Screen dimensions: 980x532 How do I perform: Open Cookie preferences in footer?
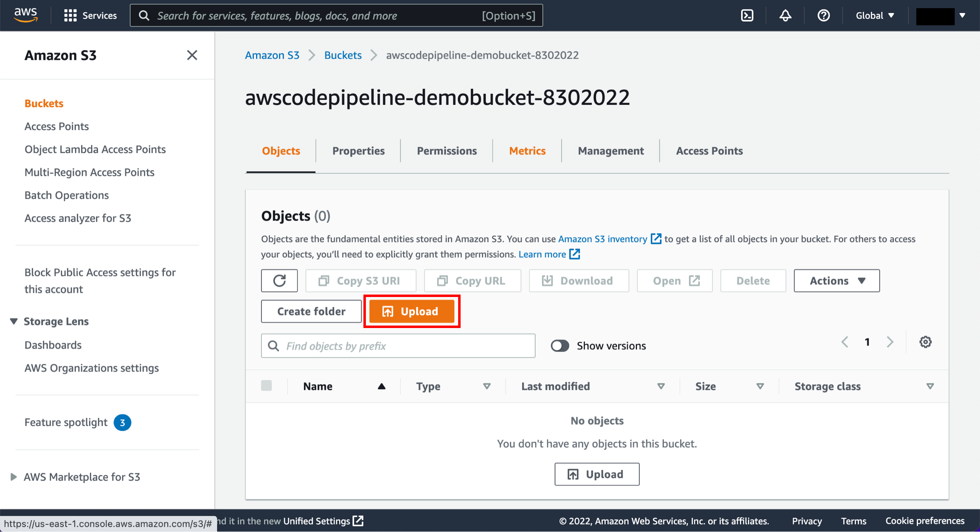pyautogui.click(x=925, y=521)
